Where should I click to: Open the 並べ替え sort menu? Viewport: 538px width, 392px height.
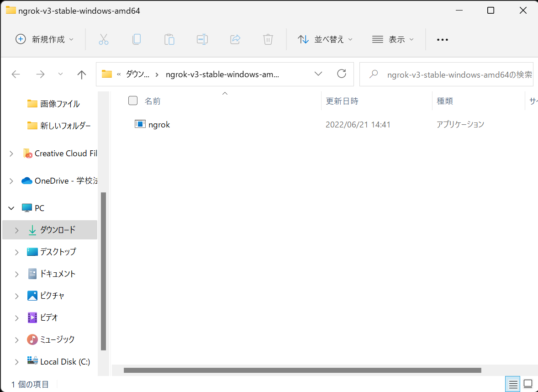[x=325, y=39]
